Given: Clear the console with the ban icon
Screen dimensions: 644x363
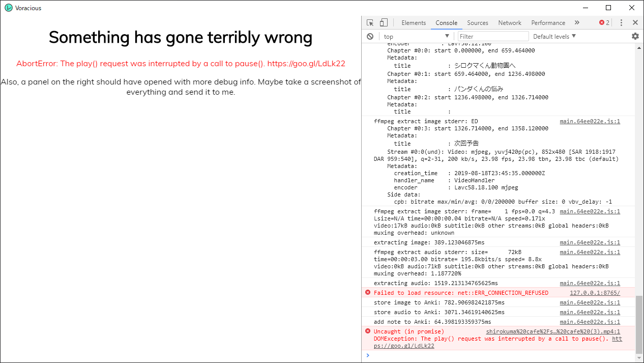Looking at the screenshot, I should [370, 36].
